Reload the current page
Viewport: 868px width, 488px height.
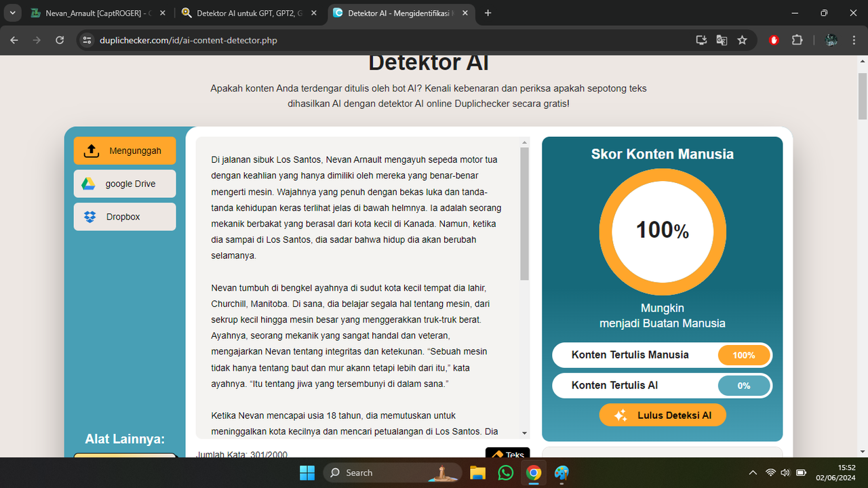(60, 40)
